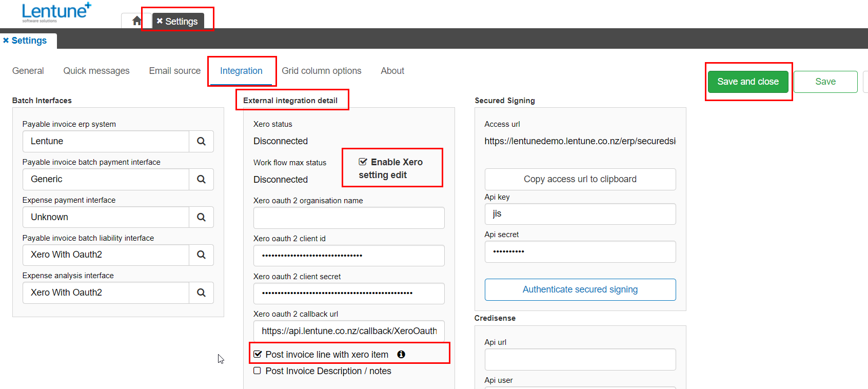Select the Integration tab
The image size is (868, 389).
point(241,71)
